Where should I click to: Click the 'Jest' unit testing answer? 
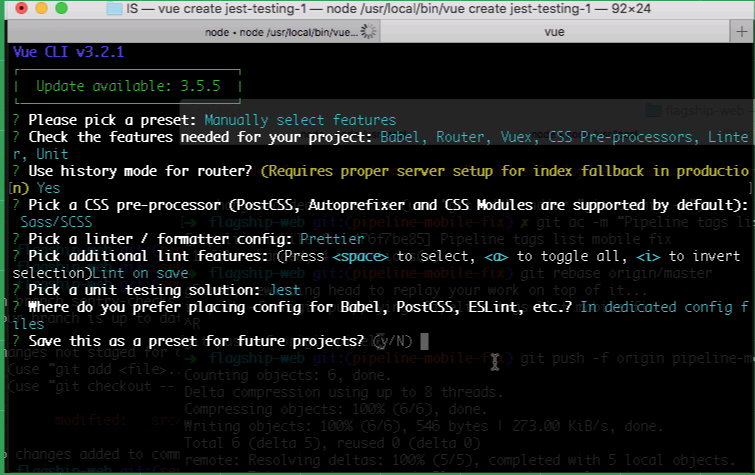tap(285, 290)
